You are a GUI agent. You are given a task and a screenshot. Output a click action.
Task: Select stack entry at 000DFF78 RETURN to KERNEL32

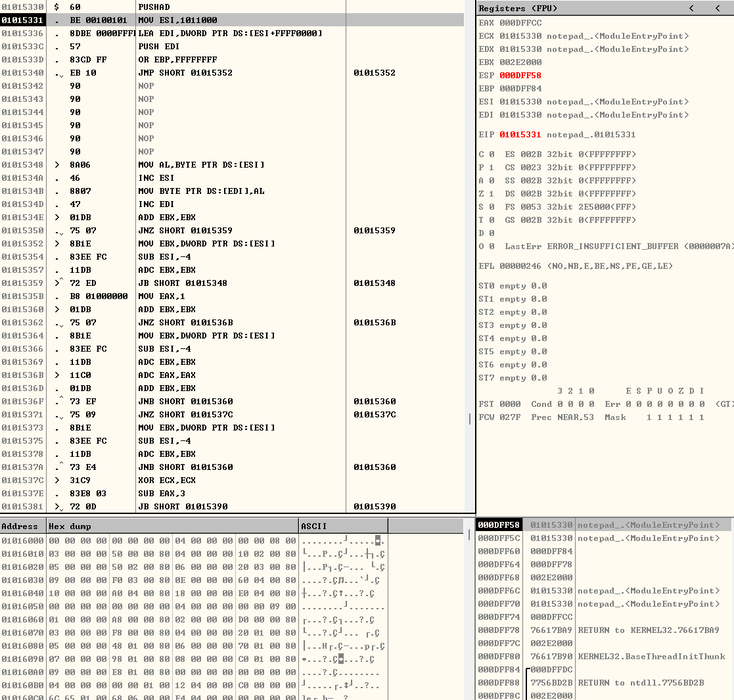pos(605,630)
